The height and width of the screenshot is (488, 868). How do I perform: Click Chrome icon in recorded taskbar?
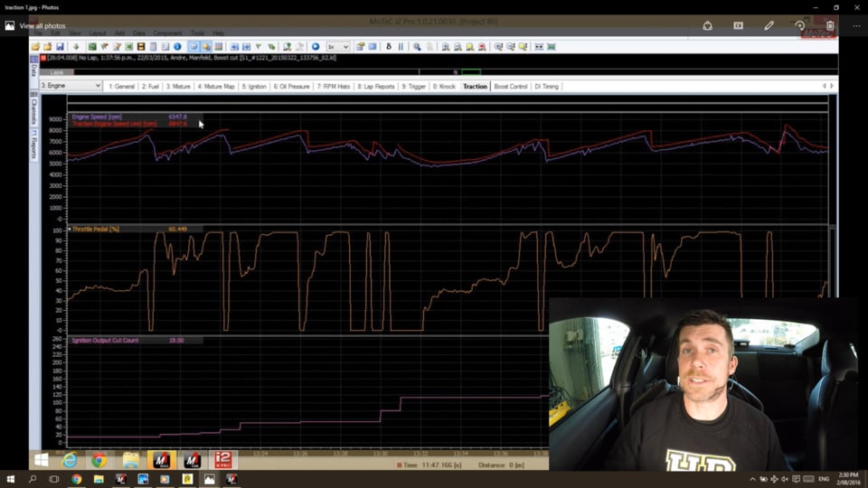[x=99, y=460]
